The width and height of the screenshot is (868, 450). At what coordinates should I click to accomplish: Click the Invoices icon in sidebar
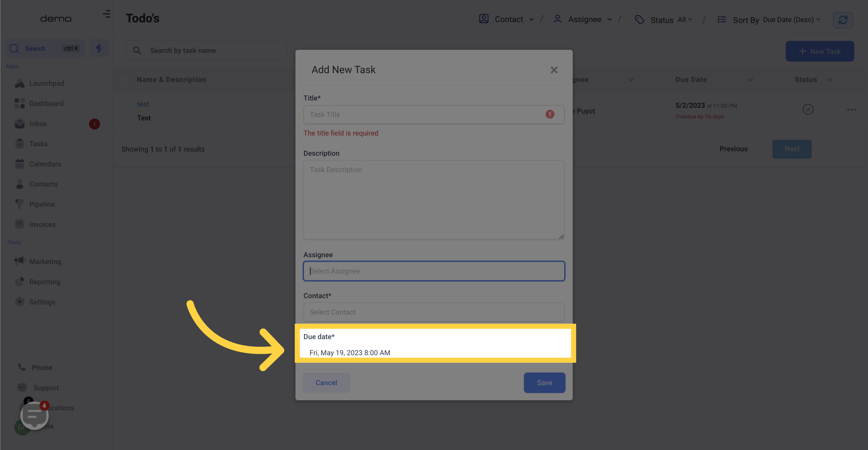coord(20,225)
